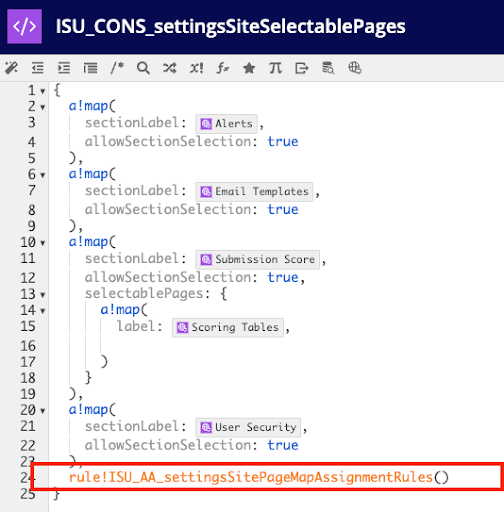Viewport: 504px width, 512px height.
Task: Click the outdent code toolbar icon
Action: pos(38,68)
